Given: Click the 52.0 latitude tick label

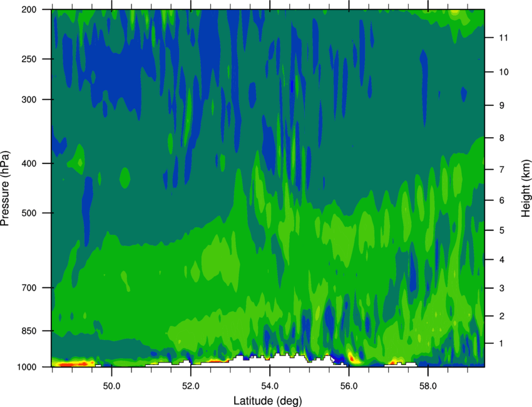Looking at the screenshot, I should [191, 386].
